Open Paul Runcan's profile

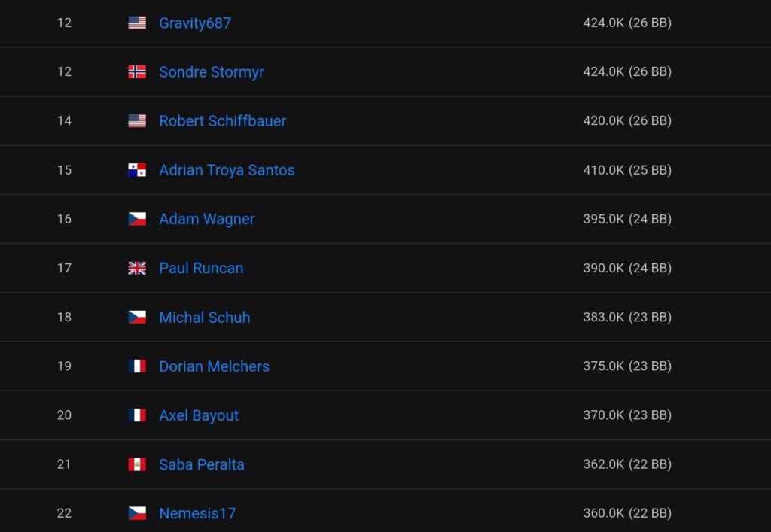201,268
